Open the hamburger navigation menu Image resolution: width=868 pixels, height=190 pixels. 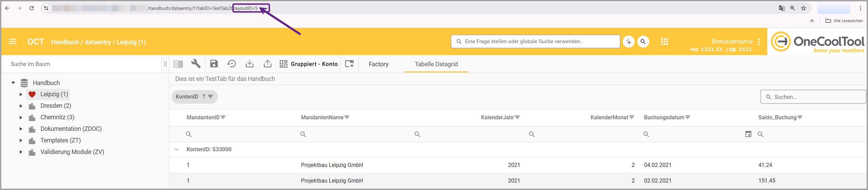[13, 41]
